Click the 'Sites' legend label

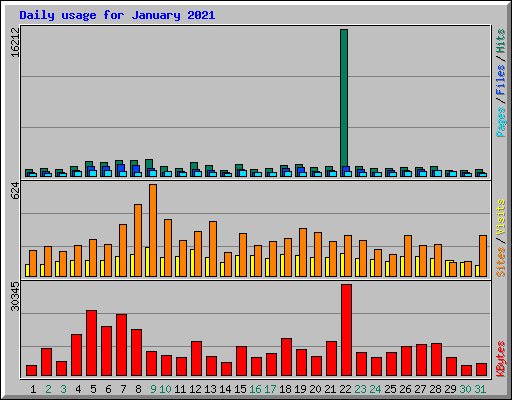coord(500,262)
